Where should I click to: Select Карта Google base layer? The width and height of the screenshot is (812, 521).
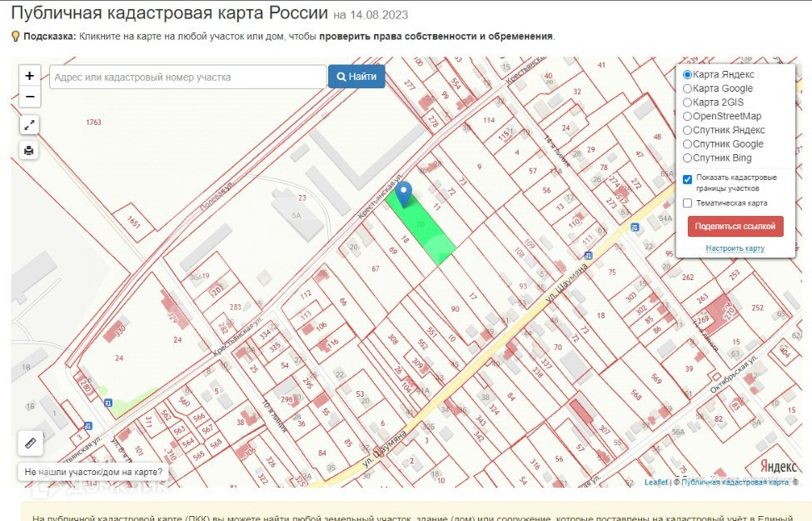(687, 88)
